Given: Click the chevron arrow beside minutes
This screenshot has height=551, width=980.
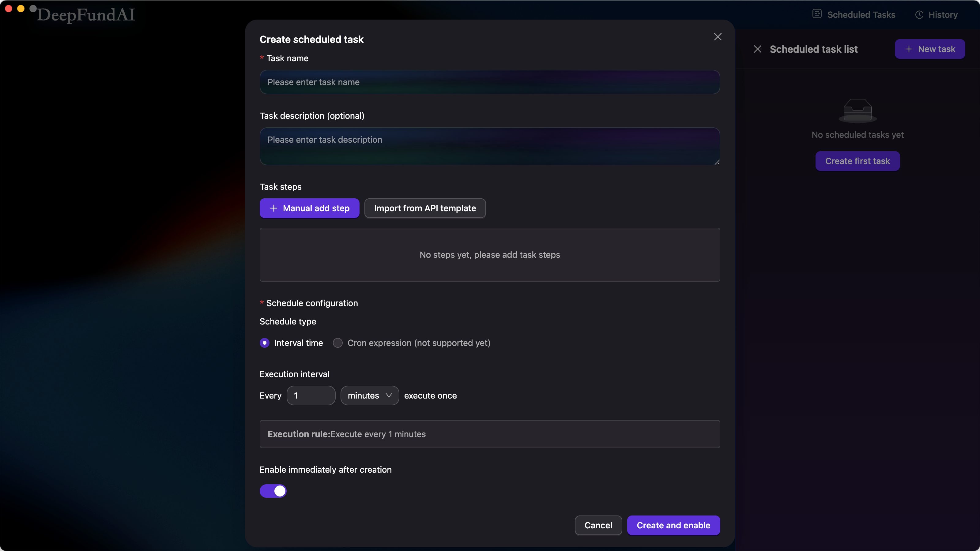Looking at the screenshot, I should tap(389, 395).
